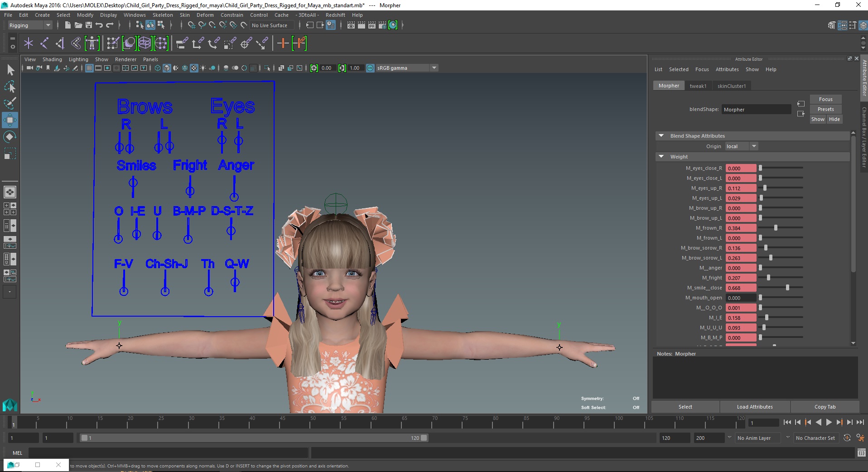This screenshot has height=472, width=868.
Task: Play the animation forwards
Action: pyautogui.click(x=829, y=422)
